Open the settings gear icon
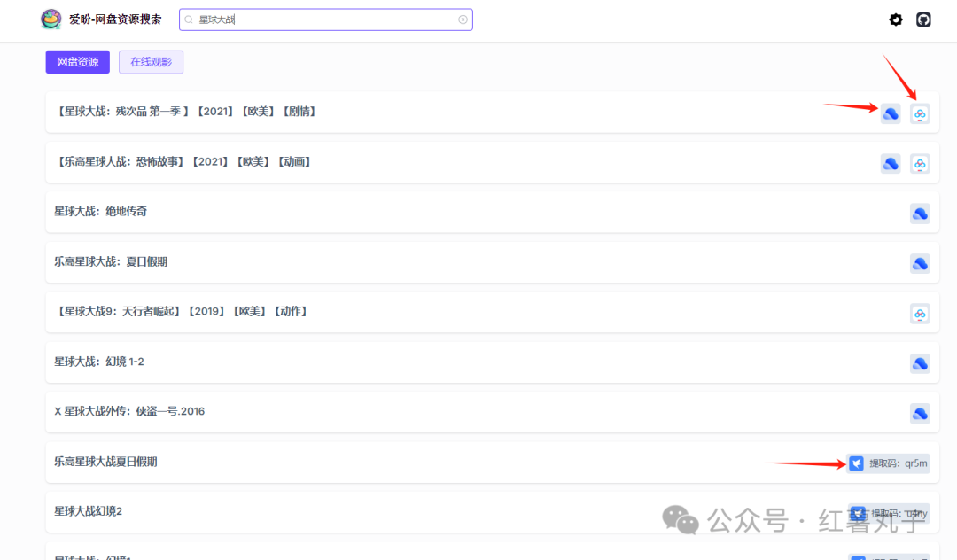957x560 pixels. [895, 19]
